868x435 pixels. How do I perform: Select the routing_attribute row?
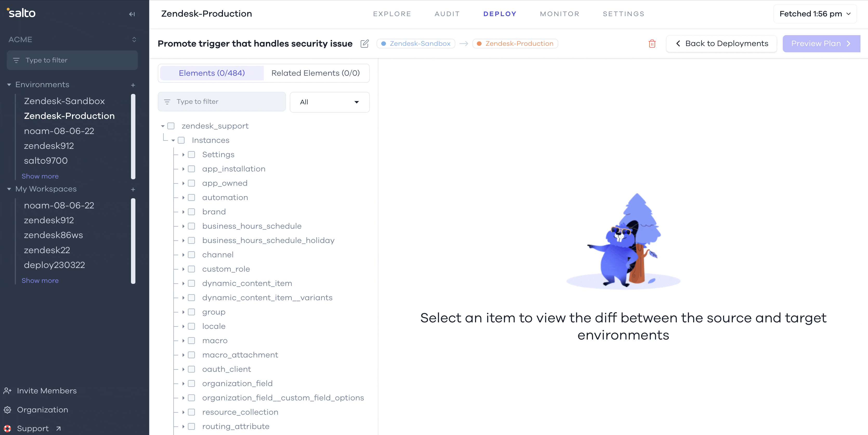tap(235, 426)
